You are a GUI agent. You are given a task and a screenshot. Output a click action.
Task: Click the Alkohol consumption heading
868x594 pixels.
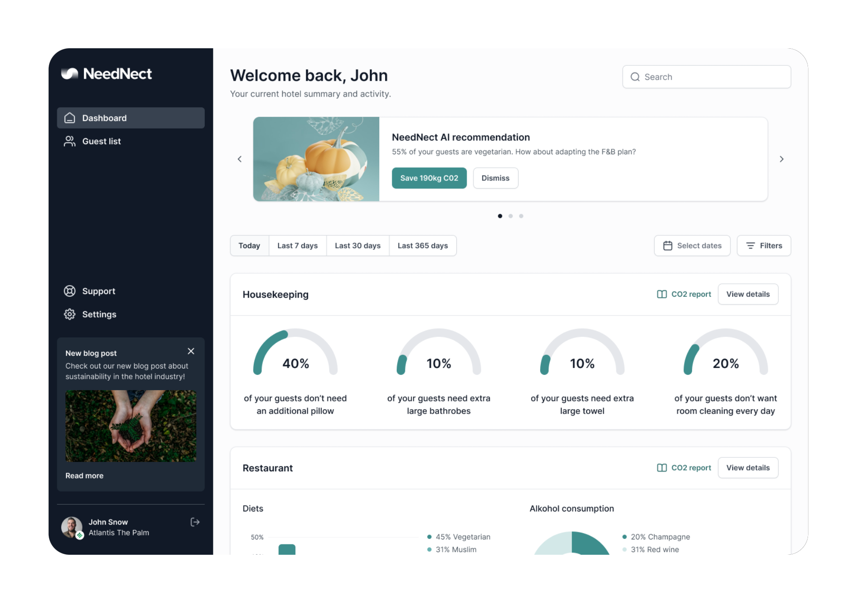coord(572,508)
